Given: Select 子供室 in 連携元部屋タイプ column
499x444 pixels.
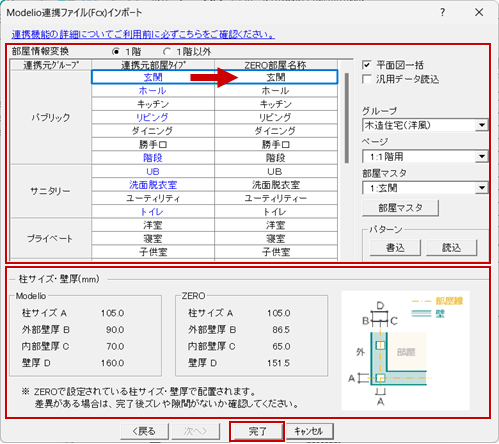Looking at the screenshot, I should tap(153, 252).
